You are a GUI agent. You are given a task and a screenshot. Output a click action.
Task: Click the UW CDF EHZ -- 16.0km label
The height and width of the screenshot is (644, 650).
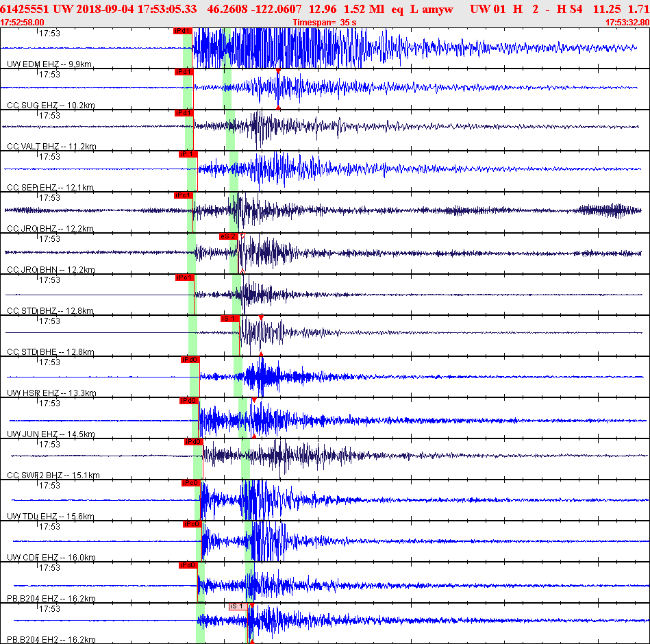51,557
